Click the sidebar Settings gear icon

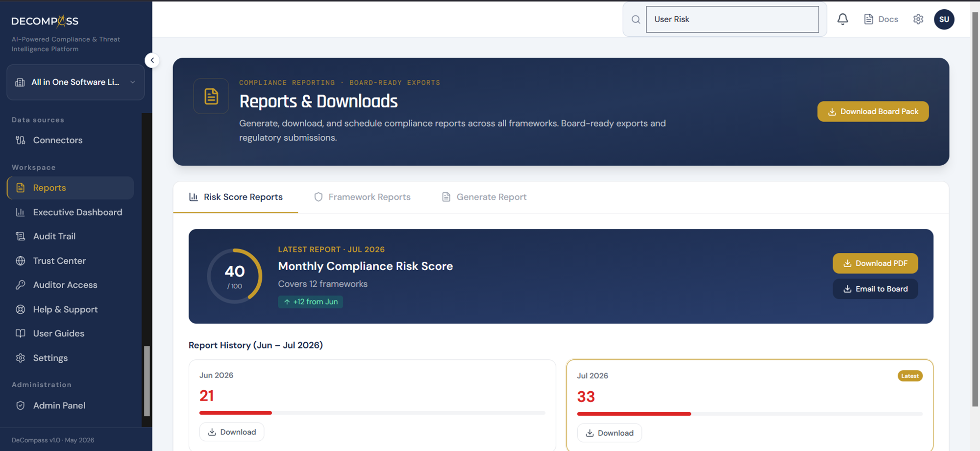[21, 358]
